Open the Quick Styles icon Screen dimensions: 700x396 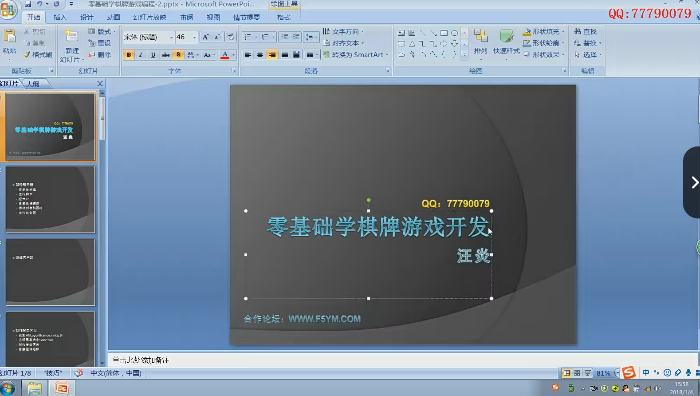click(x=506, y=37)
